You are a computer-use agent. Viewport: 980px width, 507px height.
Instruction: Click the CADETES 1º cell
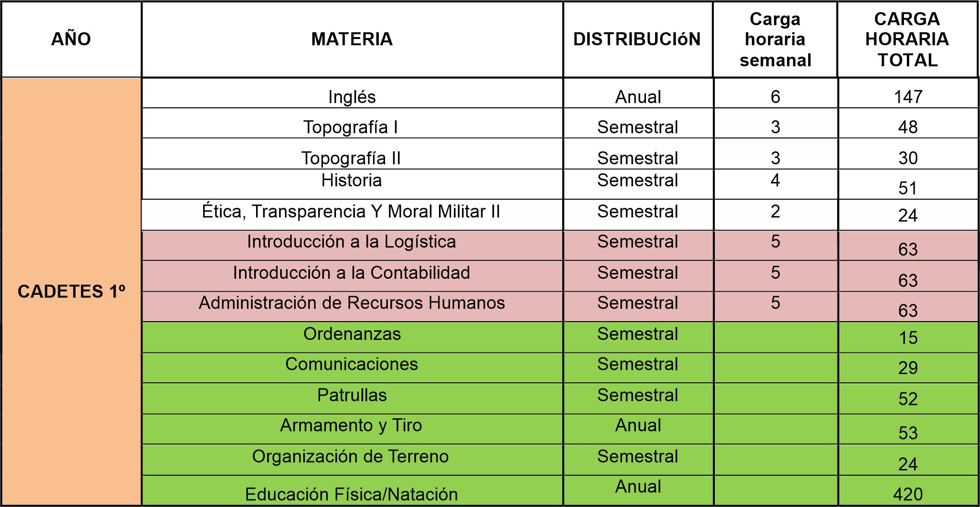[71, 291]
